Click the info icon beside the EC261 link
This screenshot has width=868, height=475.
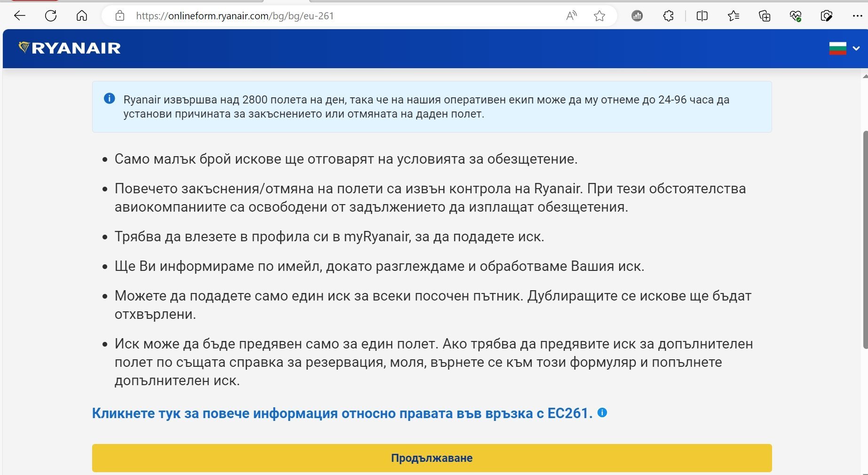(x=602, y=413)
